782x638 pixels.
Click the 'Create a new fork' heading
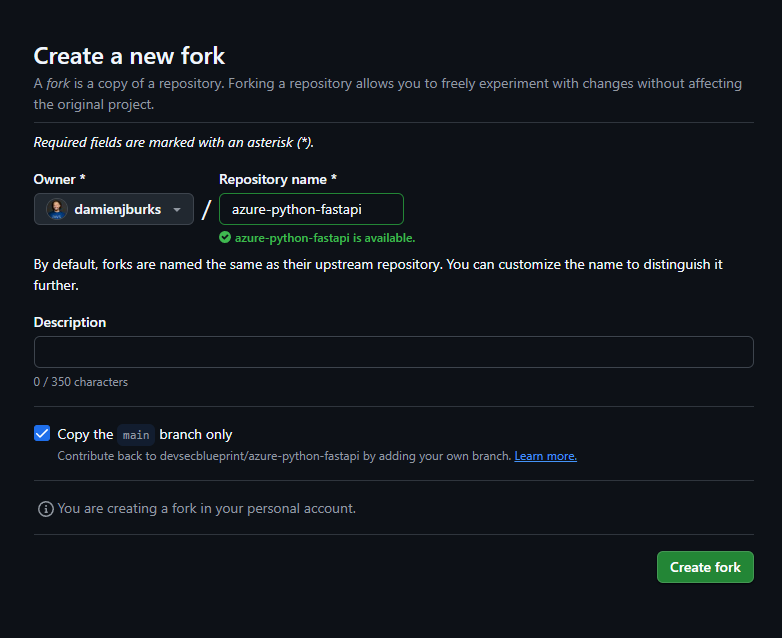click(130, 56)
